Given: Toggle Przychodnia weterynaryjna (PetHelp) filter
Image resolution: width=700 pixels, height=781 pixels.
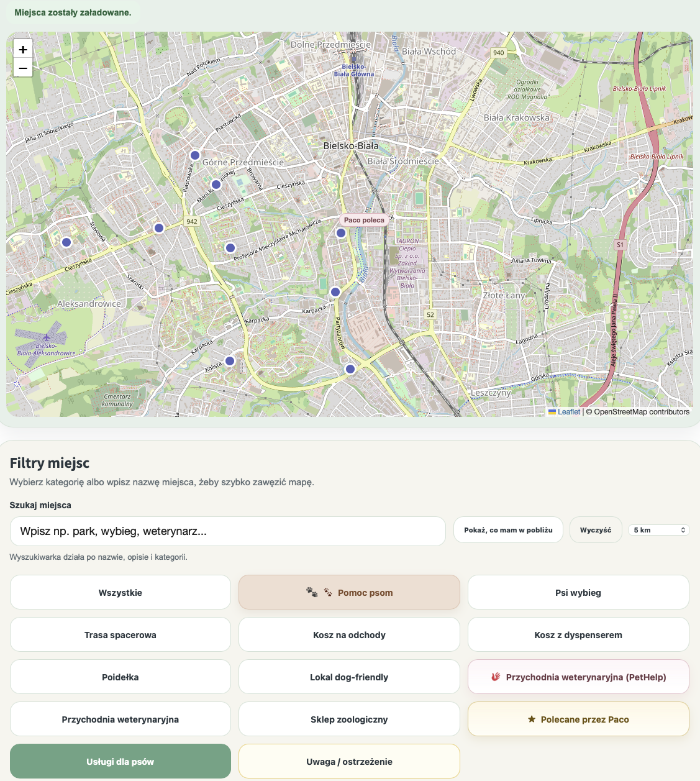Looking at the screenshot, I should click(578, 677).
